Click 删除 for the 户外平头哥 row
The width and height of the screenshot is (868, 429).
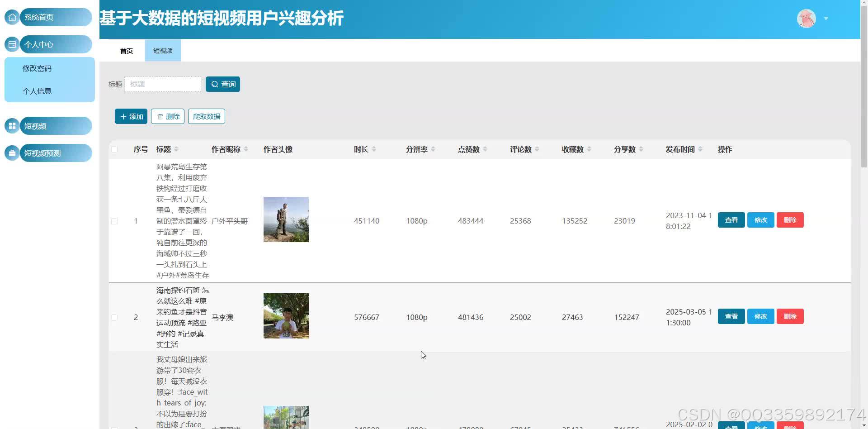click(x=790, y=220)
